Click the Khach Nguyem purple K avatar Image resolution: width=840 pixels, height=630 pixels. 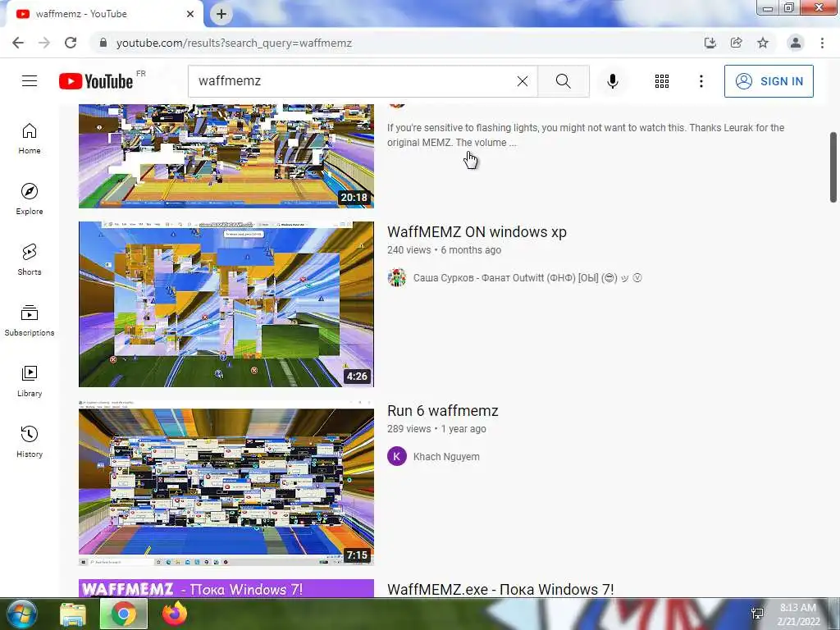[397, 457]
